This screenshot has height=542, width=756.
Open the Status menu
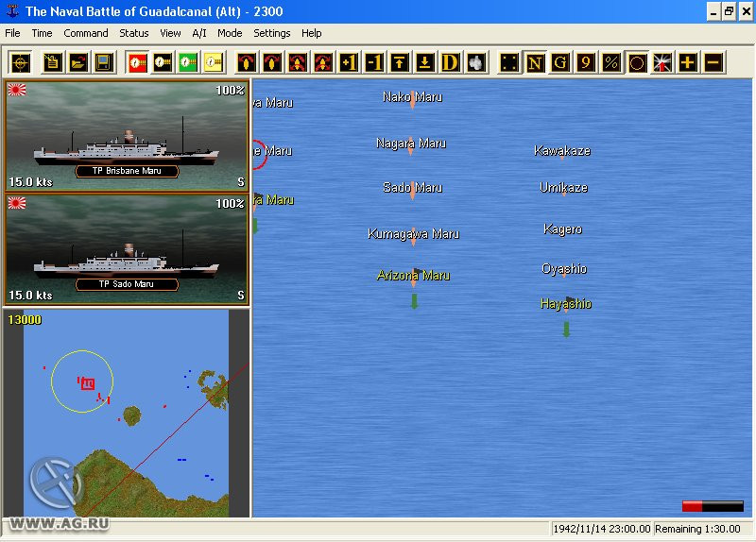134,33
